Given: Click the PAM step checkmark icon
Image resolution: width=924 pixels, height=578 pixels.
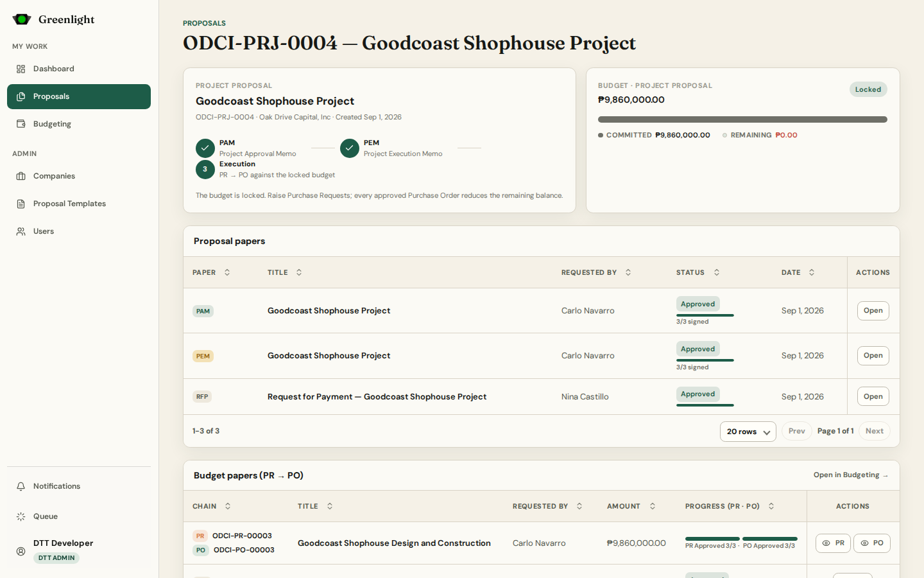Looking at the screenshot, I should [205, 148].
